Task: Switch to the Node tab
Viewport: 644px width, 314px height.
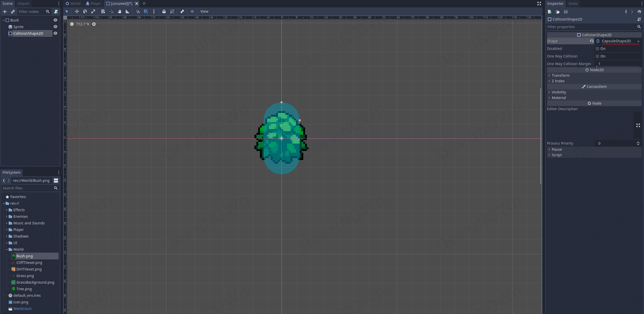Action: pyautogui.click(x=573, y=4)
